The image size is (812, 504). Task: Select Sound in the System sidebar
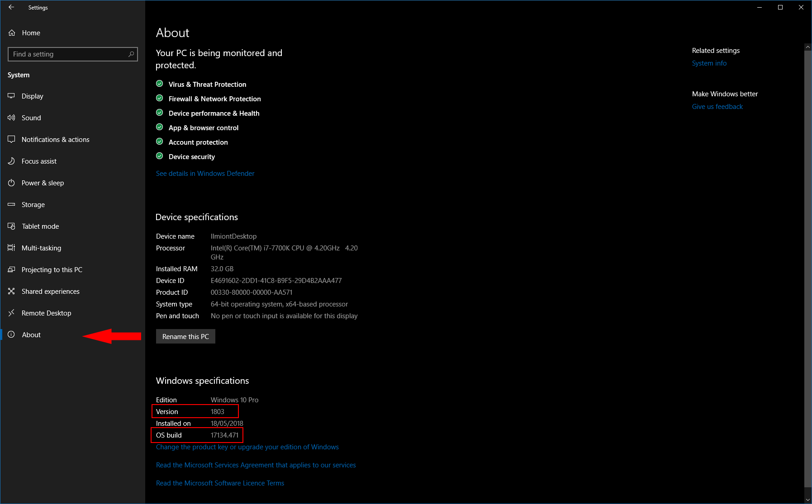pyautogui.click(x=31, y=118)
